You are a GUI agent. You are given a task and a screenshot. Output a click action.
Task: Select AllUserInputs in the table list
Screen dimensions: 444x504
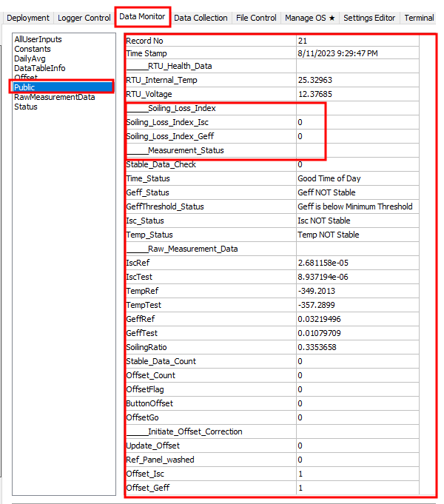[38, 39]
